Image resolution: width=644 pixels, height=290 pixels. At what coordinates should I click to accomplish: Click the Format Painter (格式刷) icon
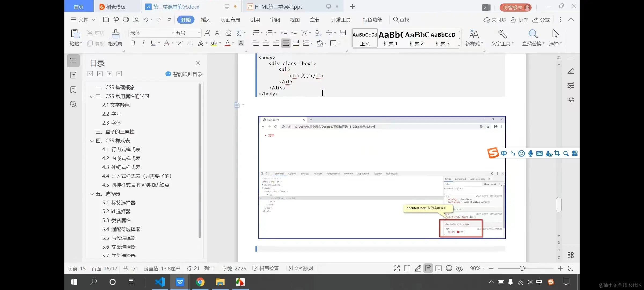pyautogui.click(x=115, y=34)
